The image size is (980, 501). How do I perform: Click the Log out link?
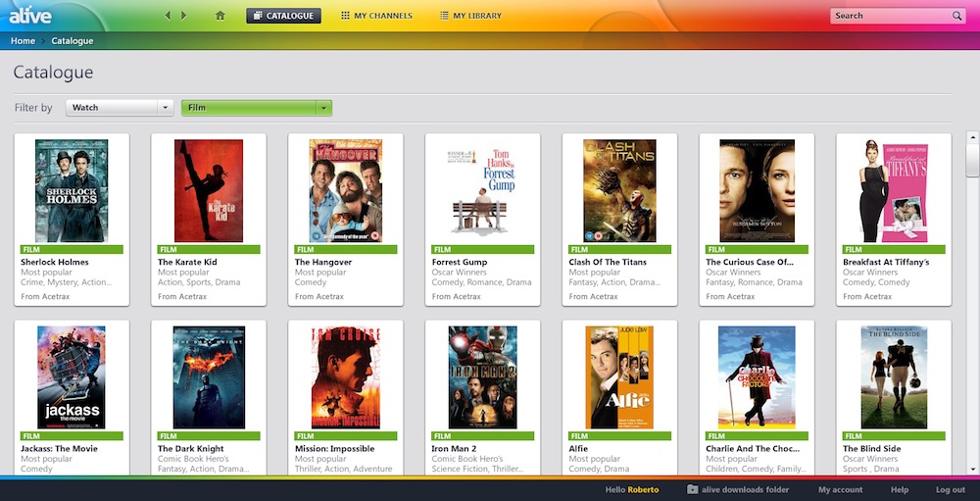(x=950, y=489)
